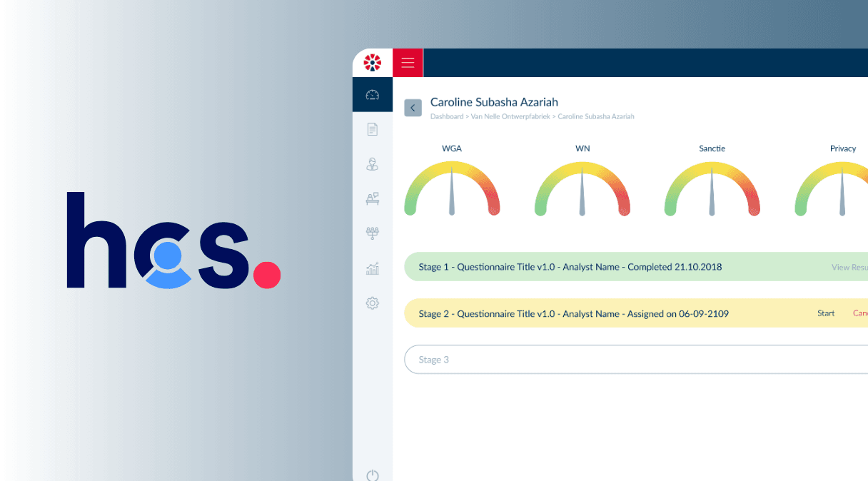Go back using the left chevron button

(x=413, y=108)
